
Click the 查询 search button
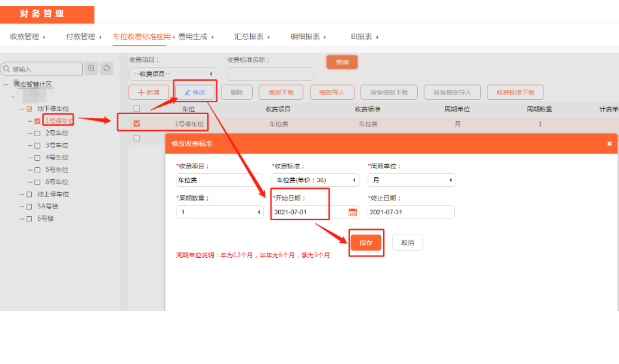pyautogui.click(x=342, y=62)
